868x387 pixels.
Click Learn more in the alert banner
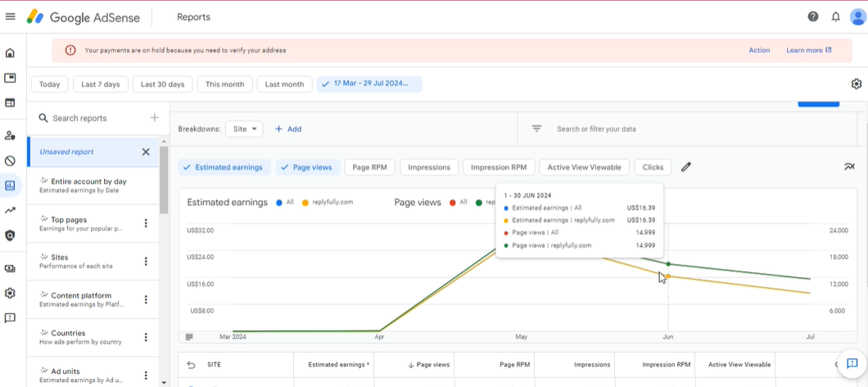coord(809,50)
